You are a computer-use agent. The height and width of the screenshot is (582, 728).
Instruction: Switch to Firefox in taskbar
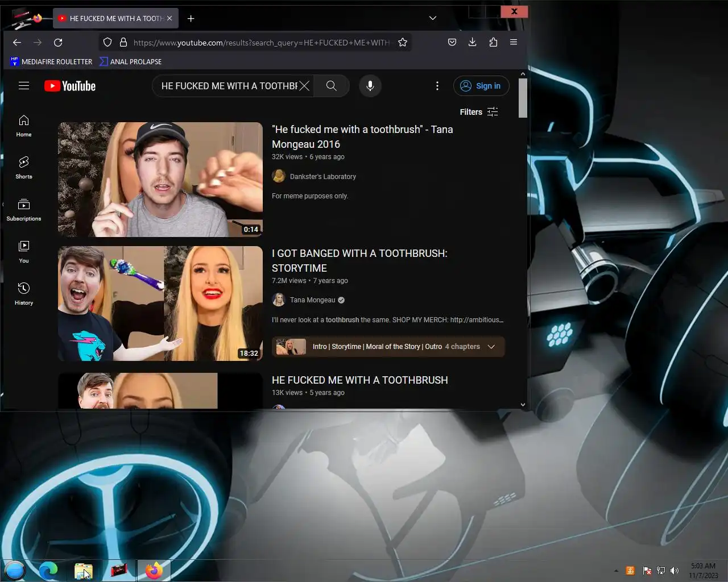click(x=154, y=571)
